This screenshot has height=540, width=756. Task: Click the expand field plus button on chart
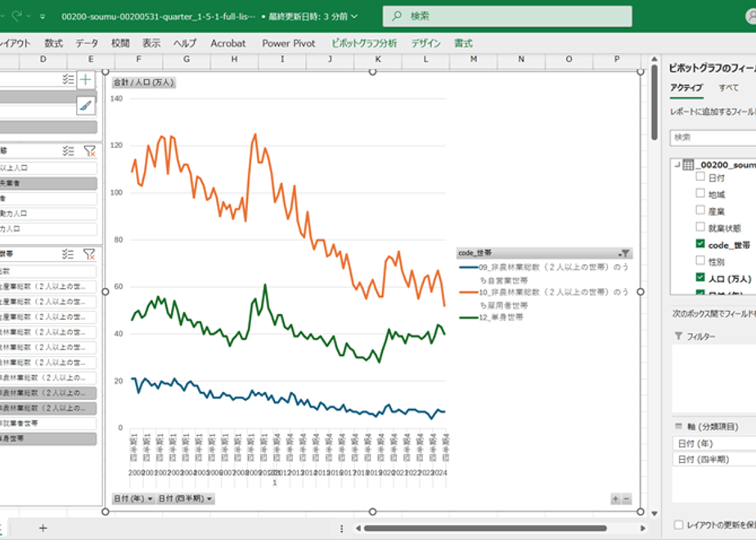point(616,499)
